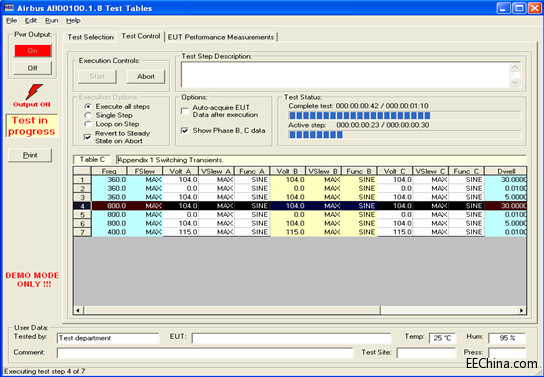Click the Complete test progress bar
The image size is (544, 377).
405,115
